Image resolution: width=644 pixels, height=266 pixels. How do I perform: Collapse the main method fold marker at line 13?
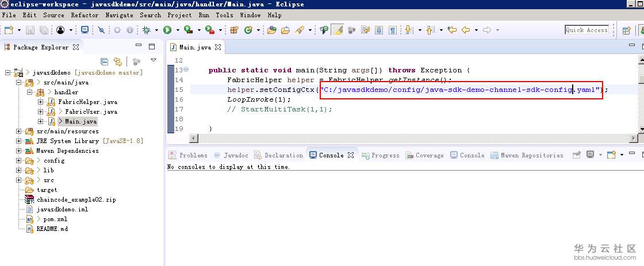pyautogui.click(x=186, y=70)
